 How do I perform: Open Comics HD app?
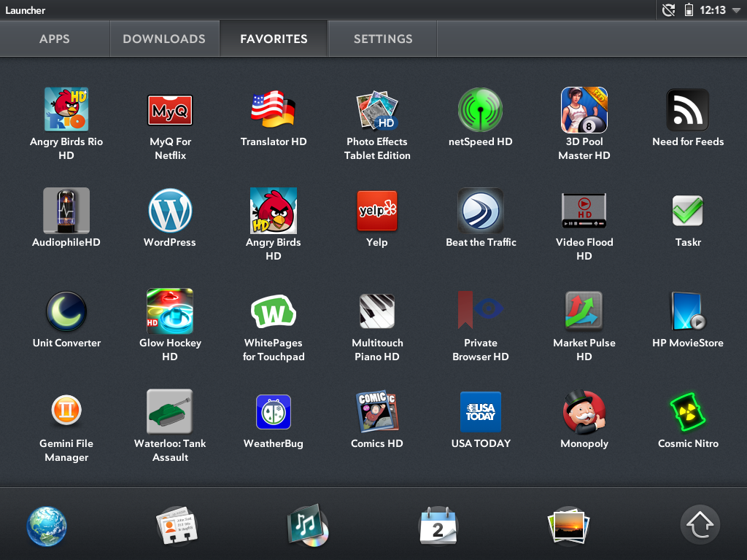377,412
